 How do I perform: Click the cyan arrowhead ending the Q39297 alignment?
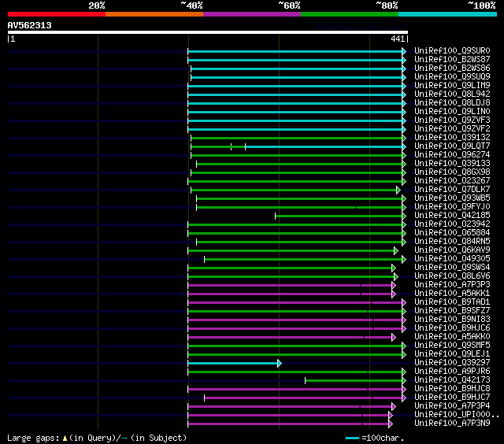[280, 364]
